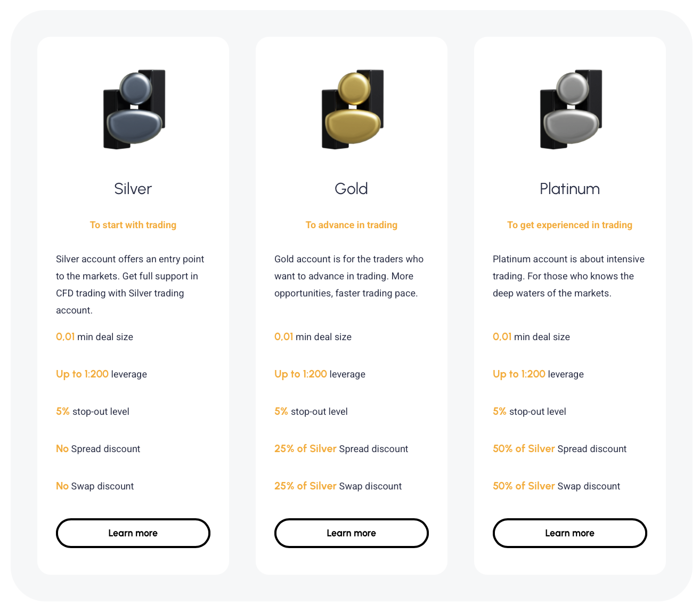The height and width of the screenshot is (611, 700).
Task: Click the Gold account avatar icon
Action: pos(352,109)
